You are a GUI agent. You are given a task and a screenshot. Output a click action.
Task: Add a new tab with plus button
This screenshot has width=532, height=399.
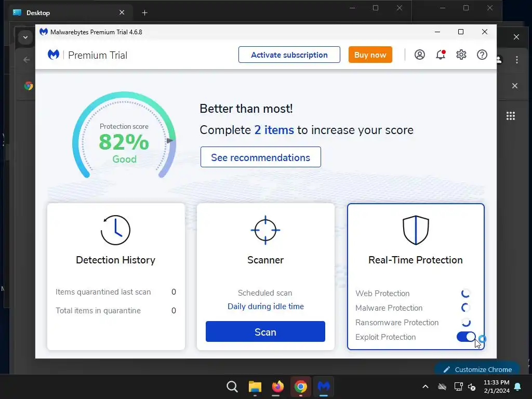click(x=144, y=13)
